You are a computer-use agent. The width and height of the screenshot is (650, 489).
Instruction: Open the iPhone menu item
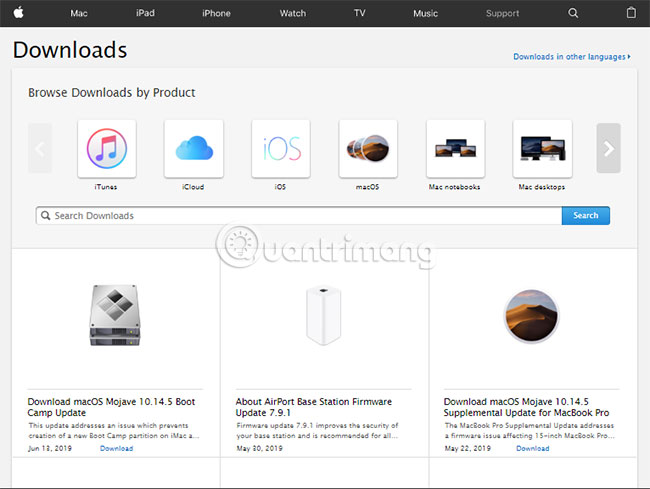click(216, 13)
